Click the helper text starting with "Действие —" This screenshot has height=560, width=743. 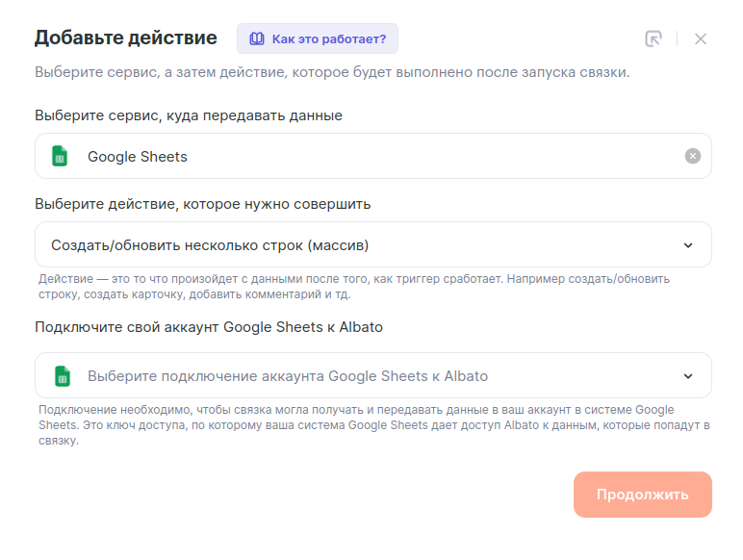click(354, 286)
